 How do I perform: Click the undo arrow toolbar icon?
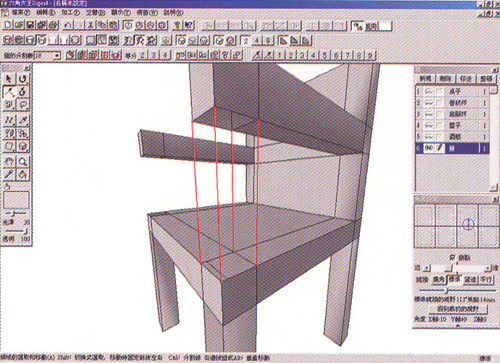(x=68, y=25)
